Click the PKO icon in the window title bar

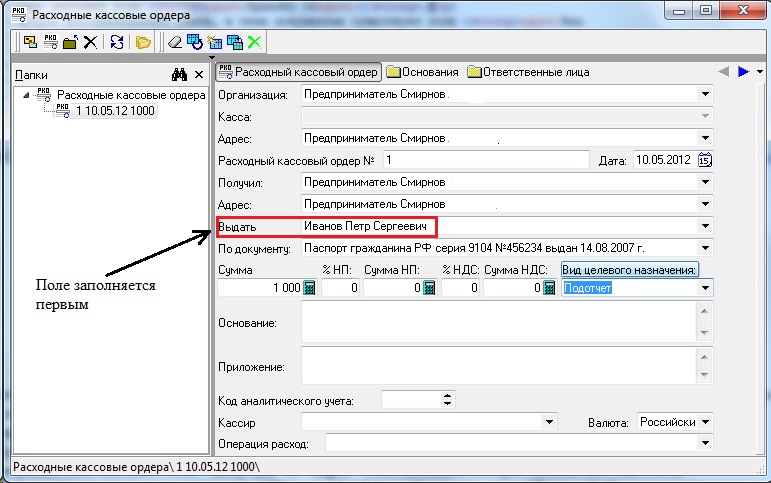19,14
